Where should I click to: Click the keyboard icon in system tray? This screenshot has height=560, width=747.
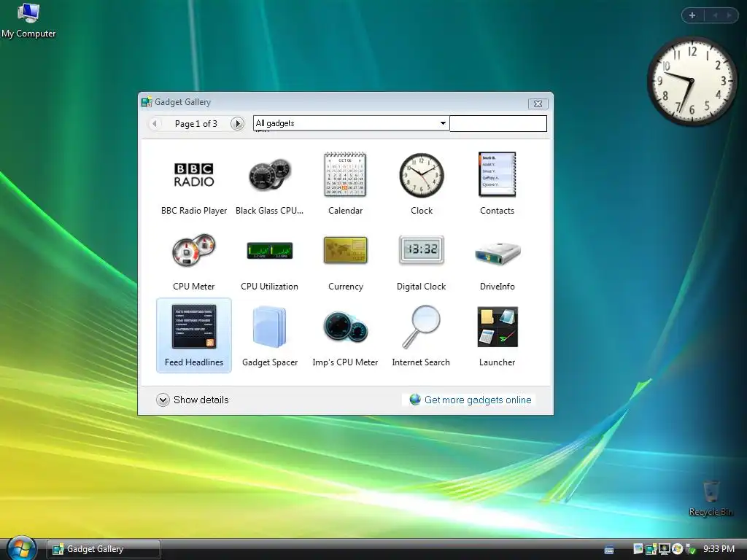tap(609, 549)
